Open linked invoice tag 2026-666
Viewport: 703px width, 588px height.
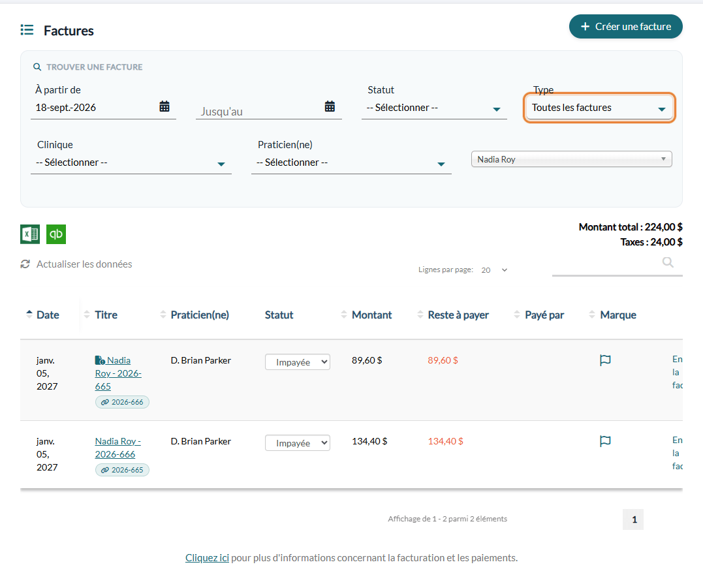click(122, 403)
